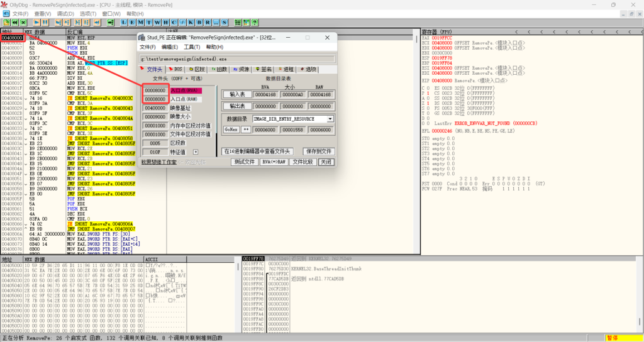Click the Pause execution toolbar icon
Image resolution: width=644 pixels, height=342 pixels.
point(45,23)
